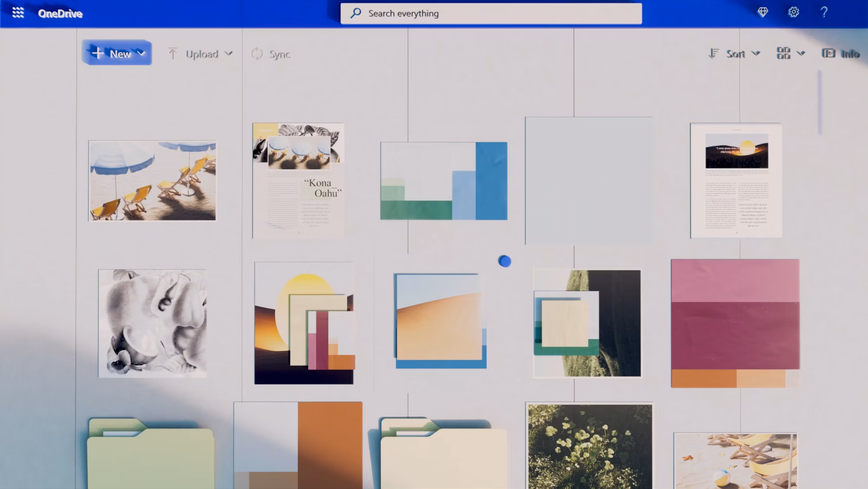Viewport: 868px width, 489px height.
Task: Open the settings gear icon
Action: 793,12
